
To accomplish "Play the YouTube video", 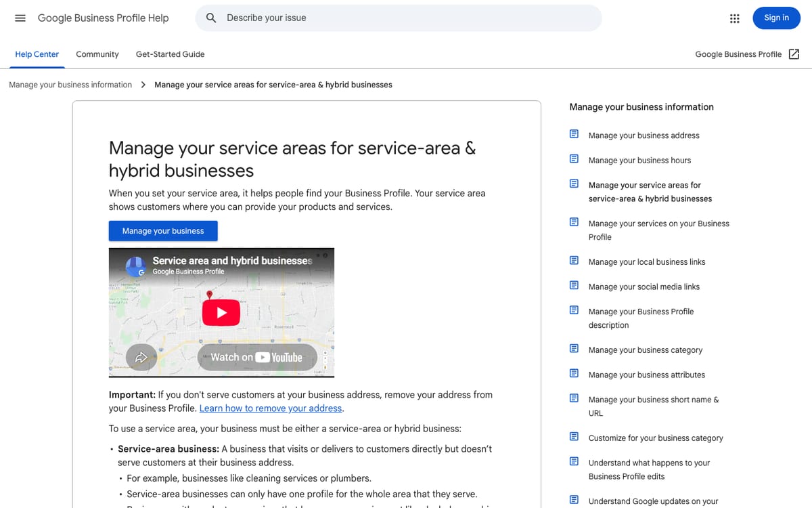I will coord(221,313).
